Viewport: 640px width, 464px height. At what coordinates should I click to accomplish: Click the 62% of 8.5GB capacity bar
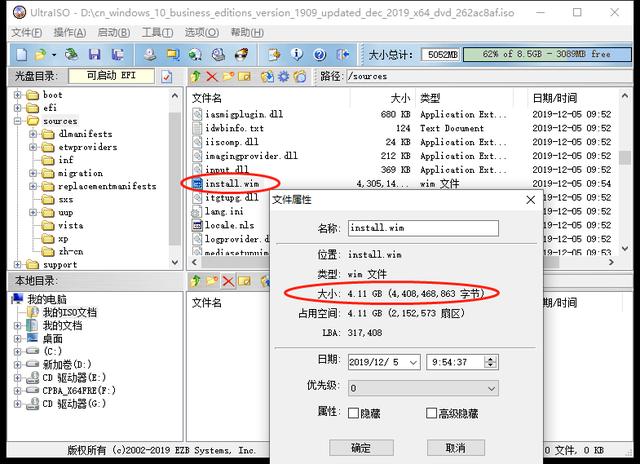pos(547,54)
